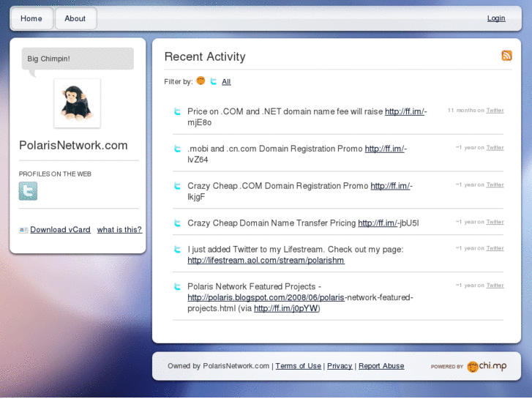
Task: Open 'what is this?' link
Action: pos(119,230)
